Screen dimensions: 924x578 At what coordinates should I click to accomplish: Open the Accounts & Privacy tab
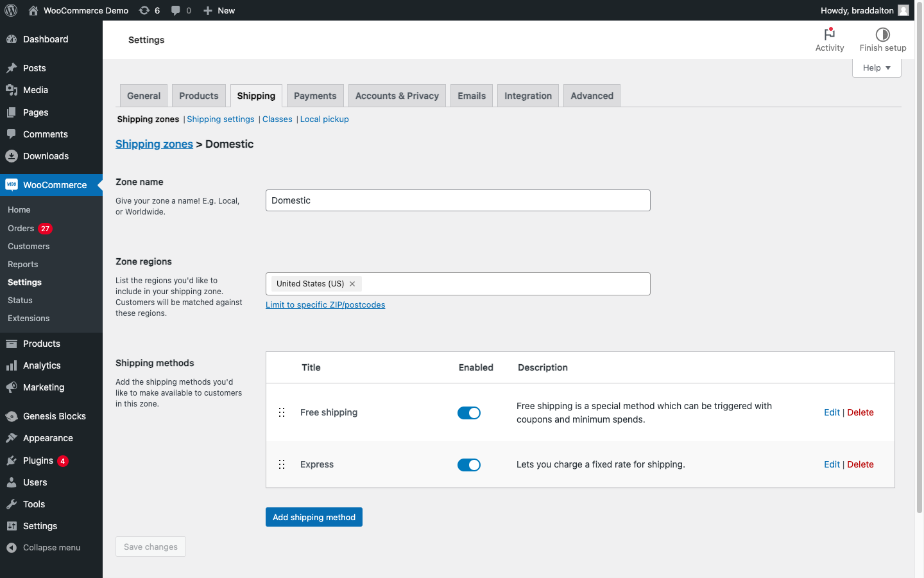[x=397, y=96]
